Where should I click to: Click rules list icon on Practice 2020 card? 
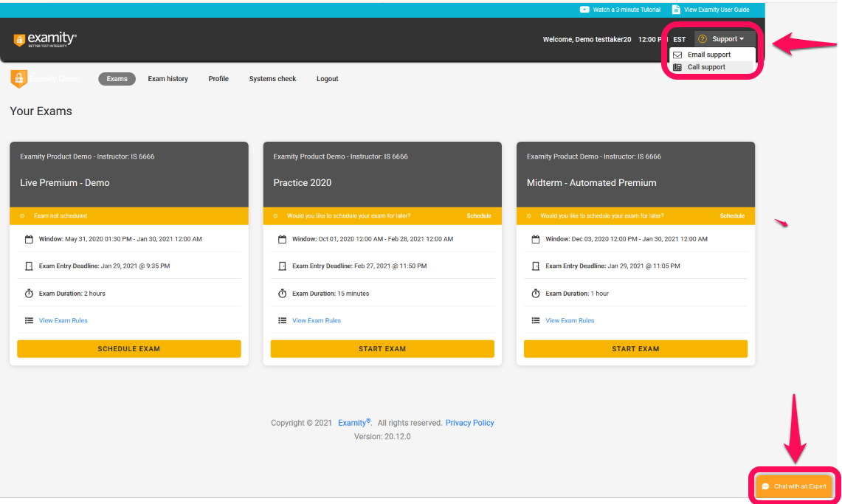[282, 320]
